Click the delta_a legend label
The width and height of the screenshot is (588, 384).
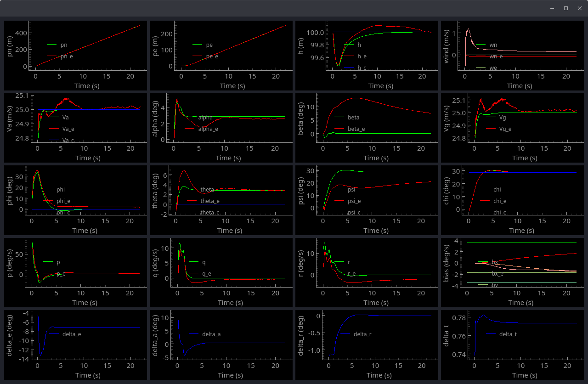(211, 334)
